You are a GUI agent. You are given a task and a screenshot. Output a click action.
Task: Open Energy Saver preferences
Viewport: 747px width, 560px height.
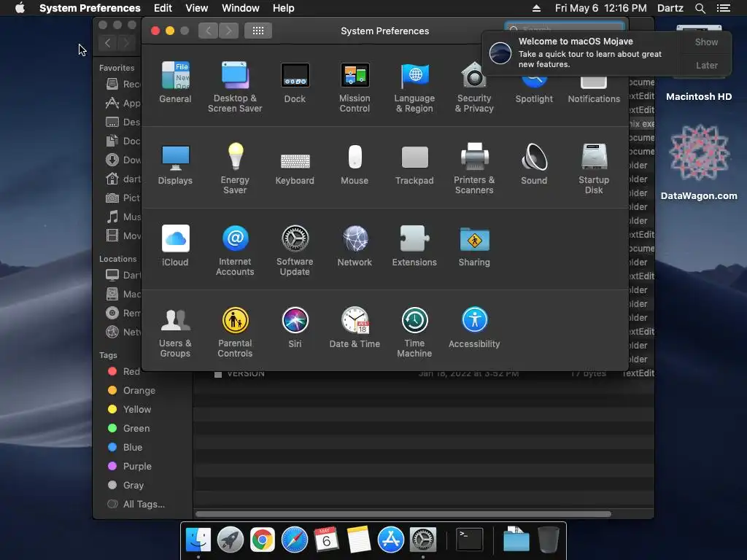tap(235, 168)
